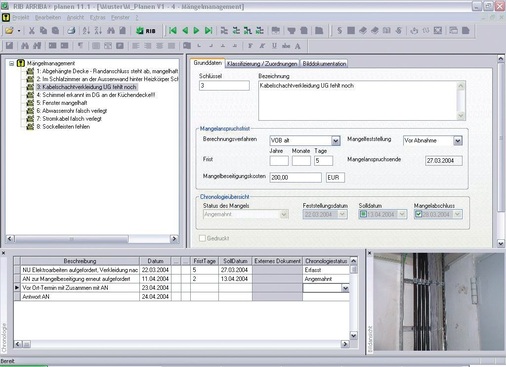Click the Datum column header in chronology table
The image size is (506, 367).
point(155,261)
